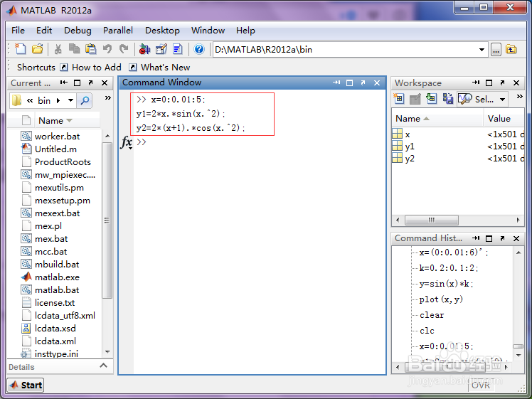Show more Current Folder toolbar options
Screen dimensions: 532x399
click(108, 98)
